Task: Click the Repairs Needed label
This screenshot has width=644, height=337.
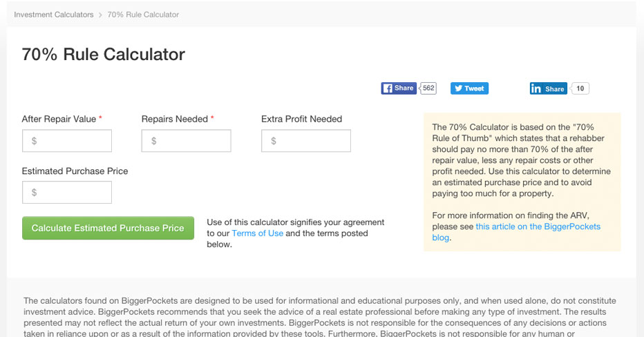Action: click(x=174, y=119)
